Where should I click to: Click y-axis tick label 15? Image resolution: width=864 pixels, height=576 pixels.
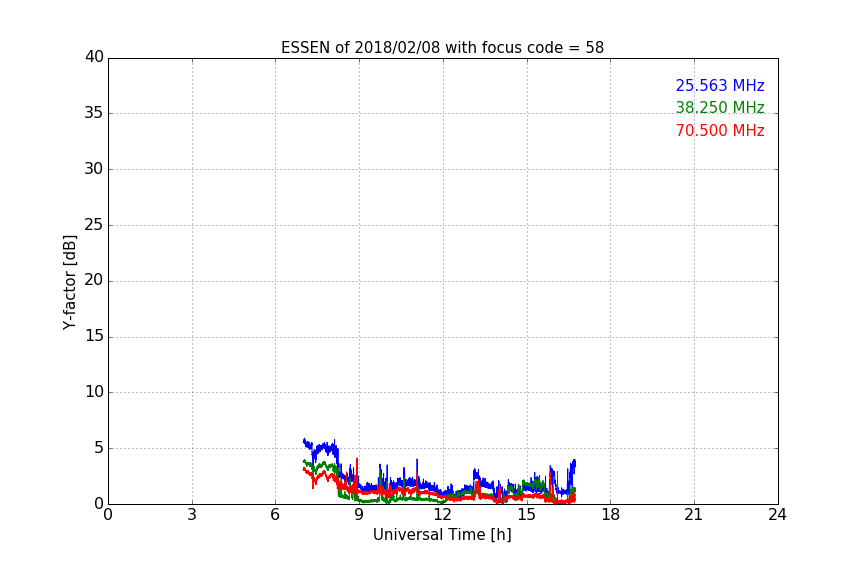[94, 336]
